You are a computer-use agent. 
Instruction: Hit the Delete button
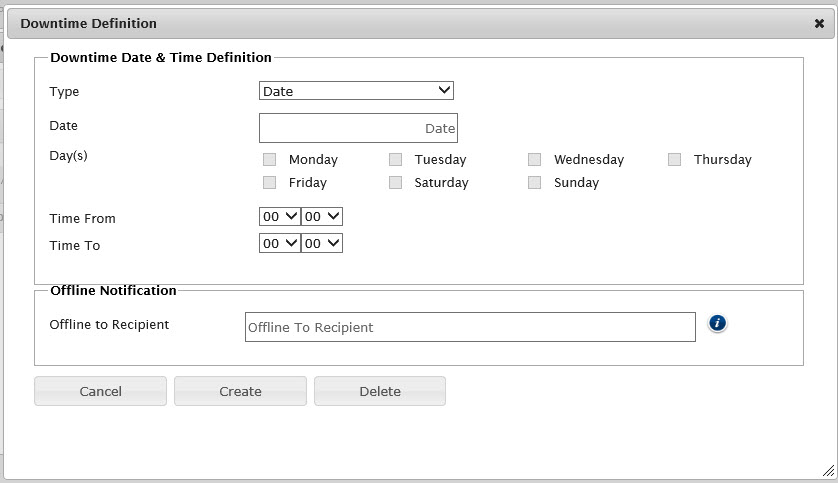380,391
